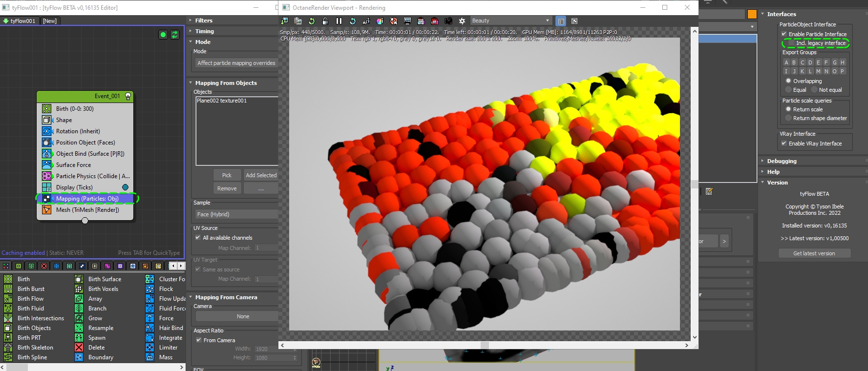Toggle the Event_001 lightbulb icon
Viewport: 868px width, 371px height.
(128, 96)
